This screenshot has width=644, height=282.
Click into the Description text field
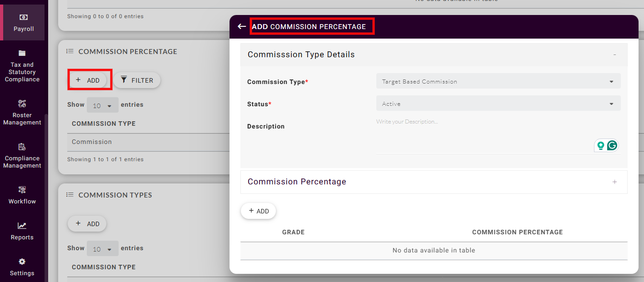[482, 132]
